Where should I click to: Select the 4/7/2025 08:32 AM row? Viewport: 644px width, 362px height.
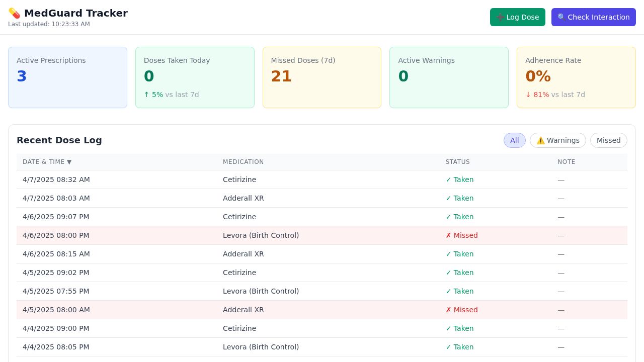[322, 179]
